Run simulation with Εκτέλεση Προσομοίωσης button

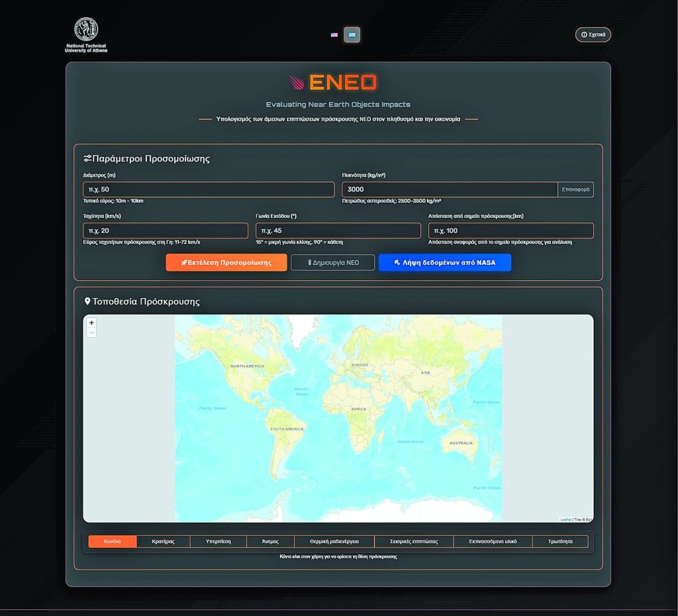226,263
